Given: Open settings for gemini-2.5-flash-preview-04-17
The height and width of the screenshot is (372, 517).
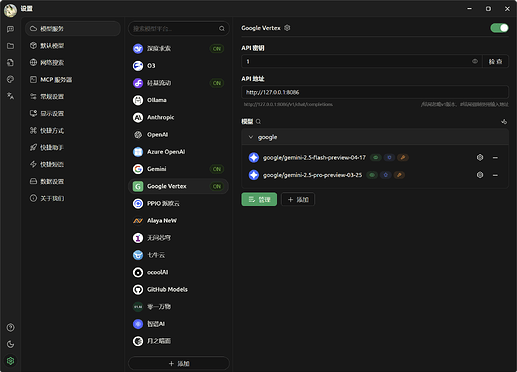Looking at the screenshot, I should (480, 157).
